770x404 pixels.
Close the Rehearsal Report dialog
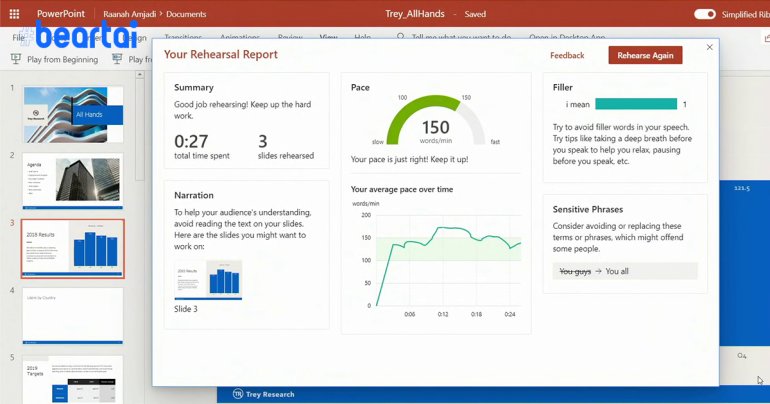click(x=710, y=47)
